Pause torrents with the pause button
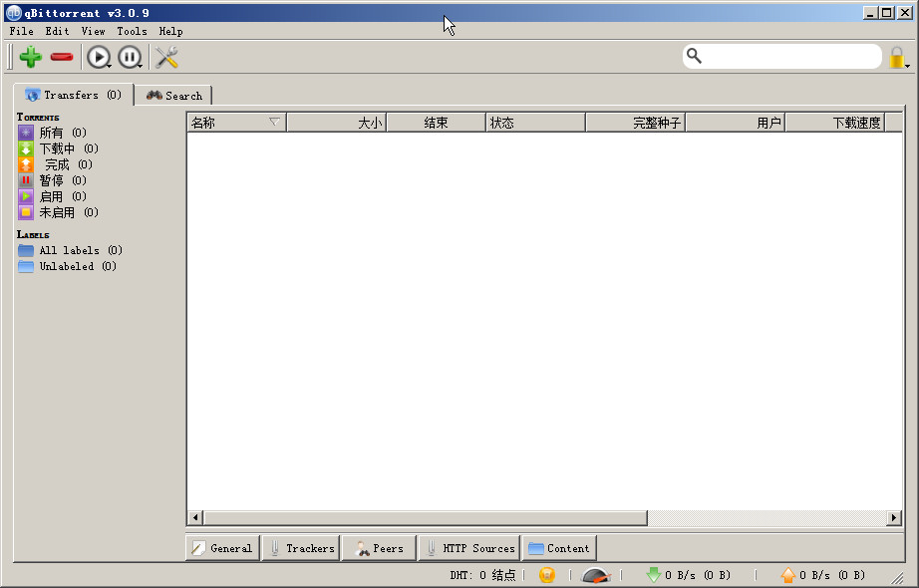 pyautogui.click(x=129, y=58)
